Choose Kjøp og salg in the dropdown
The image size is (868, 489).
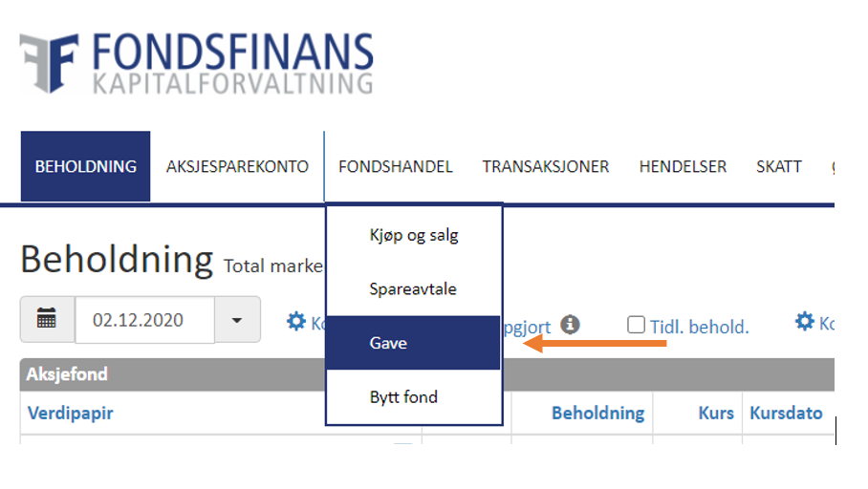pos(414,235)
